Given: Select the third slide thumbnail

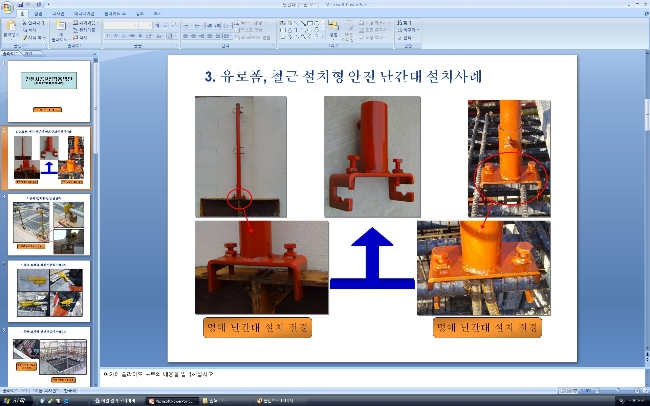Looking at the screenshot, I should 49,224.
